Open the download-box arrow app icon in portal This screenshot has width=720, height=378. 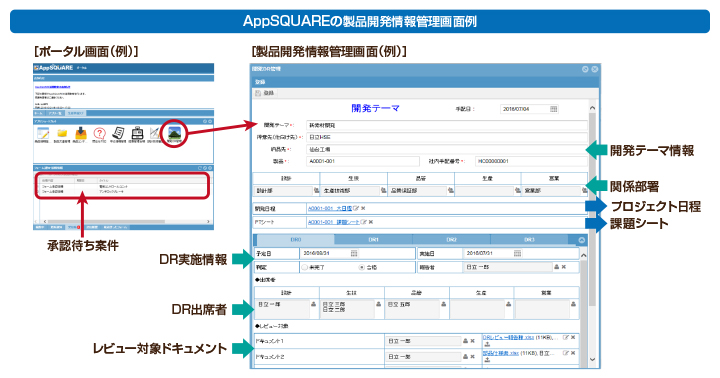[x=81, y=133]
